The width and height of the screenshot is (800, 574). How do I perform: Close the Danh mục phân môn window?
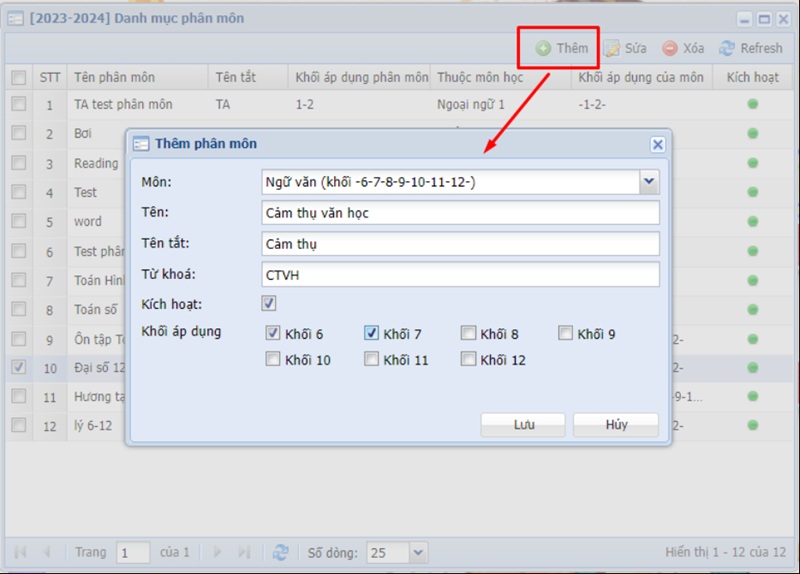tap(783, 20)
